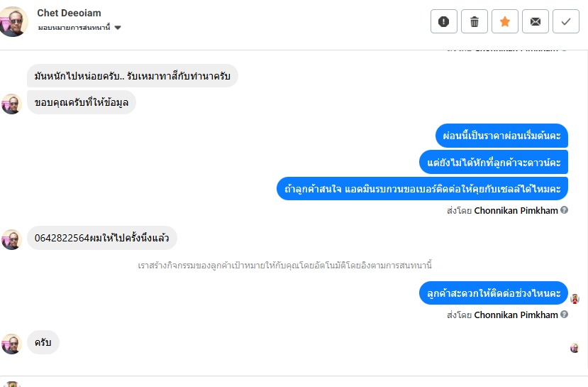Select the short ครับ reply bubble
This screenshot has height=387, width=588.
[x=43, y=343]
